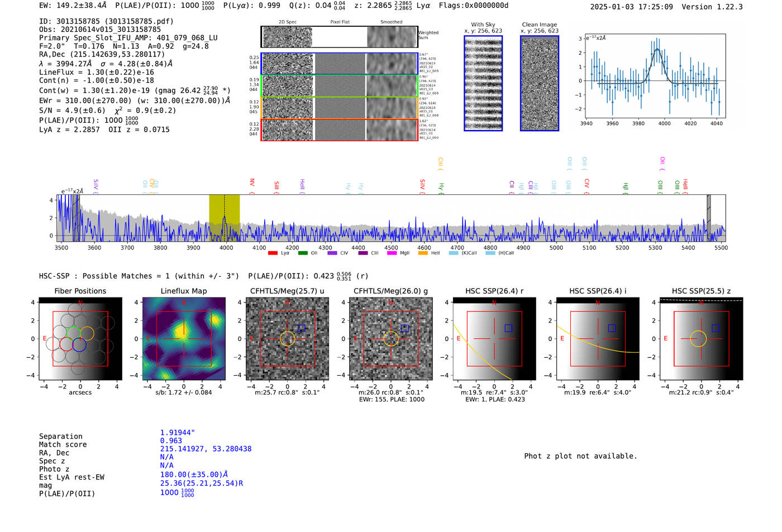Select the green-bordered fiber spectrum row
782x532 pixels.
pos(340,85)
